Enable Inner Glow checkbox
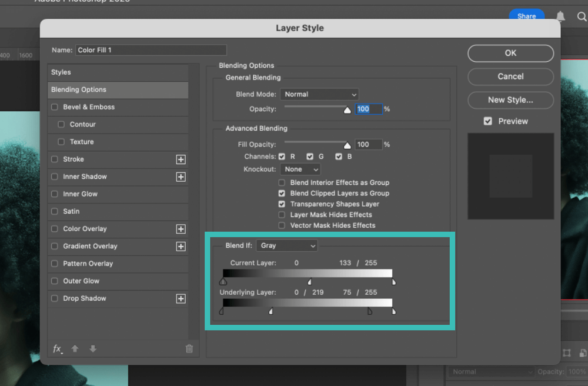Screen dimensions: 588x386 tap(54, 194)
